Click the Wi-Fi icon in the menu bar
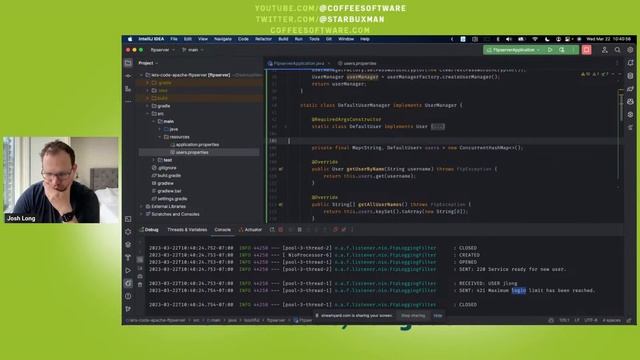Screen dimensions: 640x360 tap(535, 39)
